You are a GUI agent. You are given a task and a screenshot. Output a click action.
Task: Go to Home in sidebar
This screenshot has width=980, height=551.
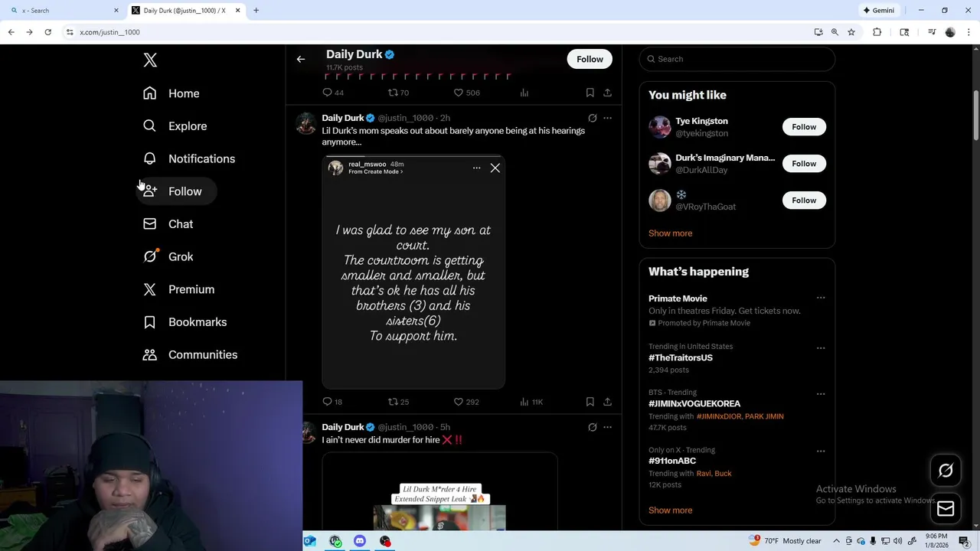[171, 93]
